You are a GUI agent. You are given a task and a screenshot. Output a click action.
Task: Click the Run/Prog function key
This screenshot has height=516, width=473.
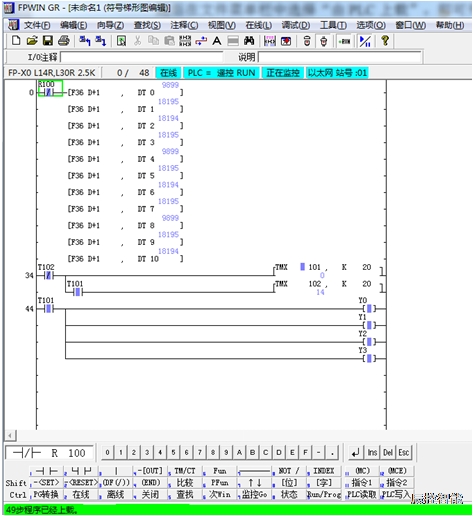point(324,494)
